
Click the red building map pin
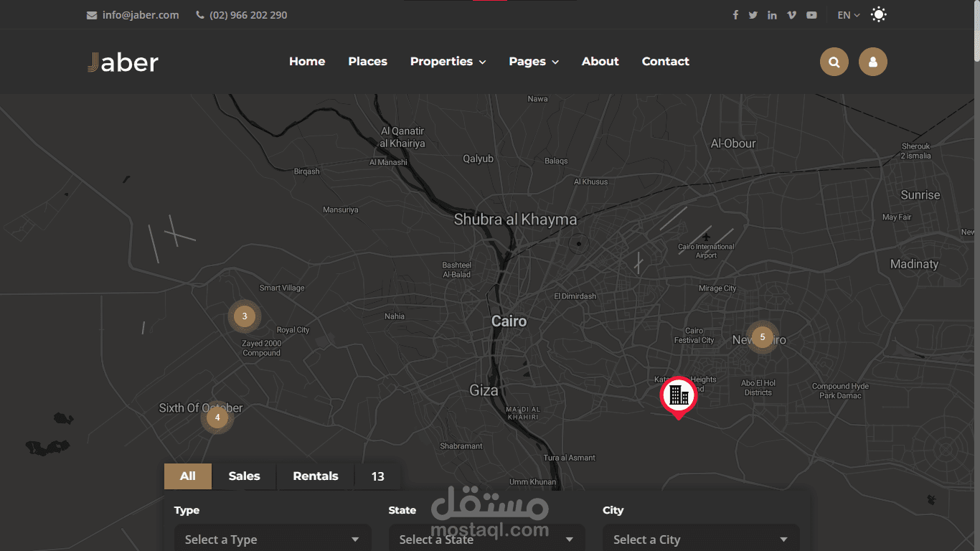click(x=678, y=397)
